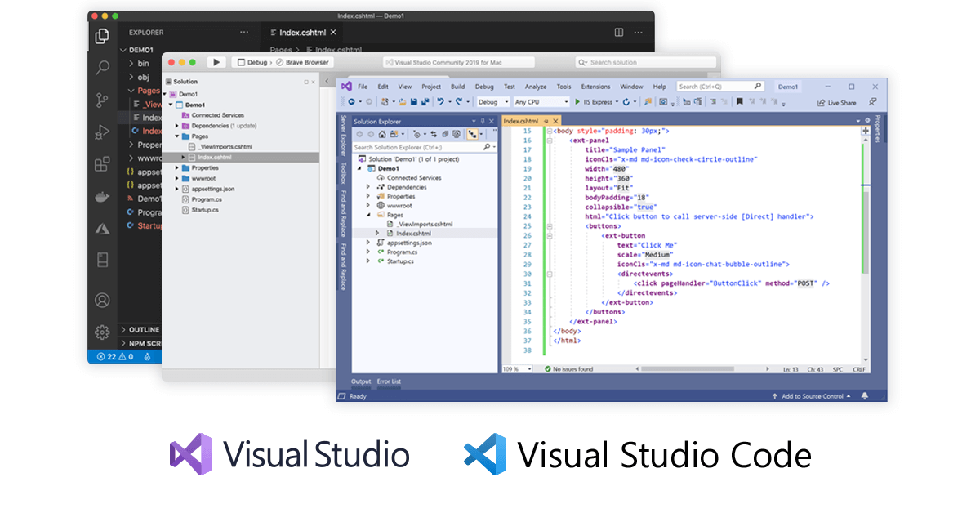Toggle pin on Index.cshtml tab in Visual Studio
This screenshot has height=513, width=980.
click(546, 121)
